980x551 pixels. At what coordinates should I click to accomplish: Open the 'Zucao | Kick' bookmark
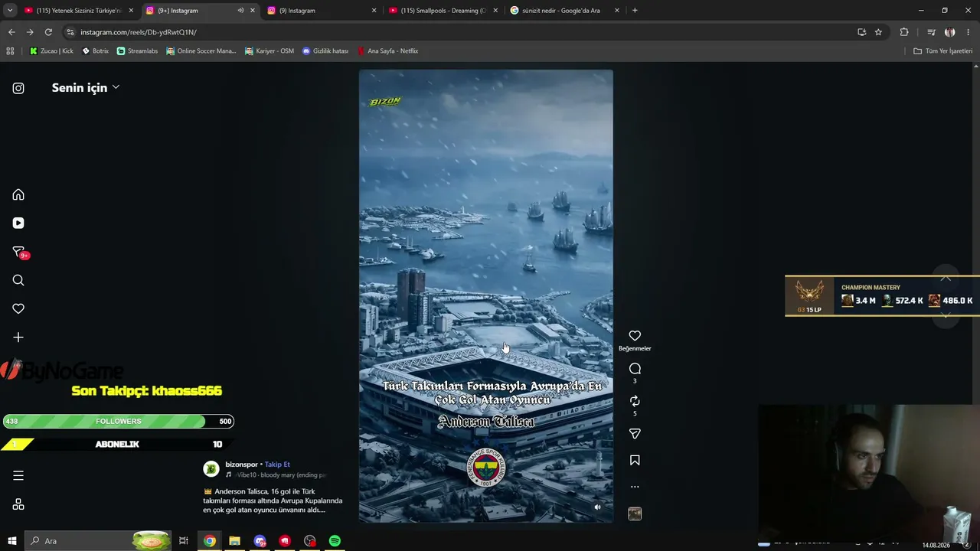[x=51, y=51]
